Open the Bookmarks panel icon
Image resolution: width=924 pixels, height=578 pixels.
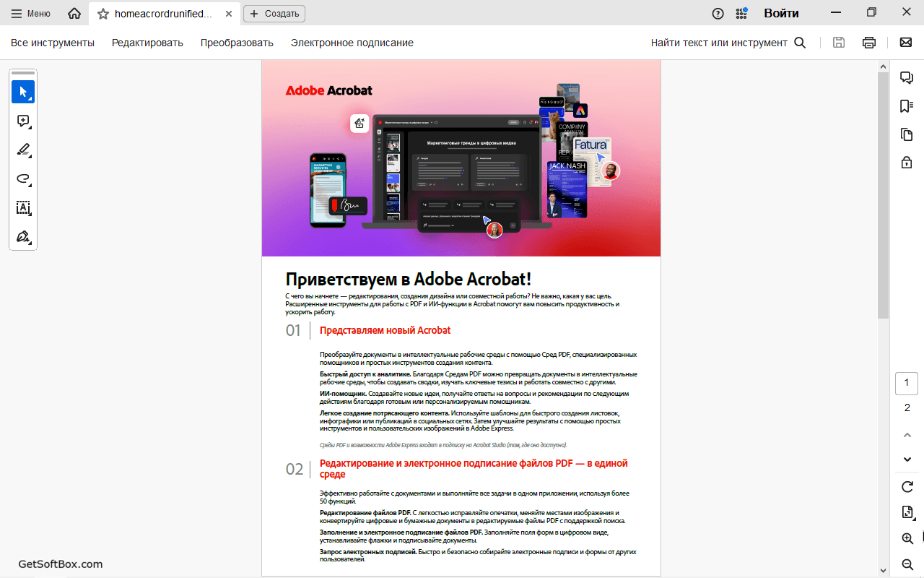tap(907, 106)
